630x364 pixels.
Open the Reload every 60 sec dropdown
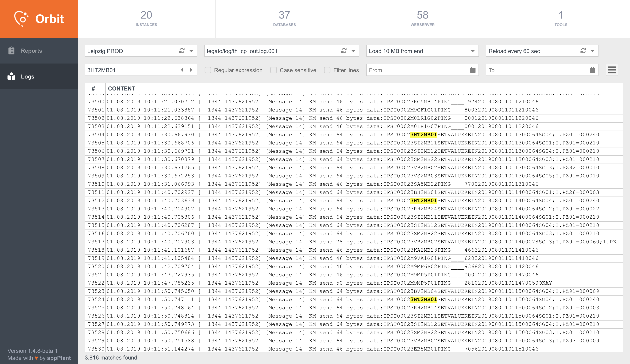(x=592, y=51)
